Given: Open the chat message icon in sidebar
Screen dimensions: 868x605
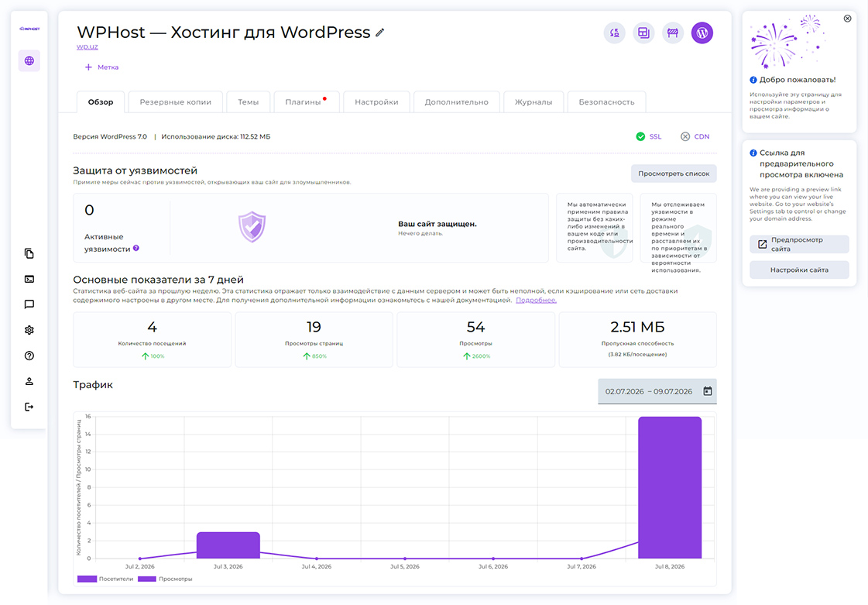Looking at the screenshot, I should [29, 304].
